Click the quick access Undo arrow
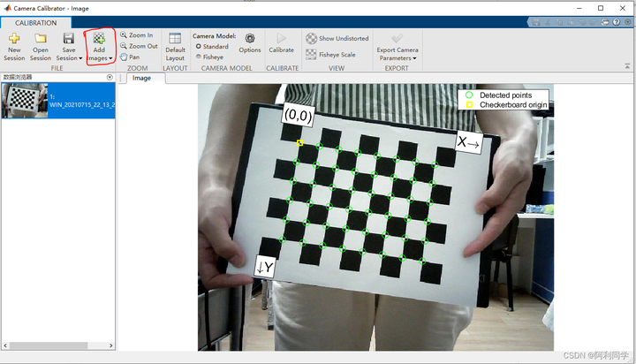 pyautogui.click(x=582, y=22)
